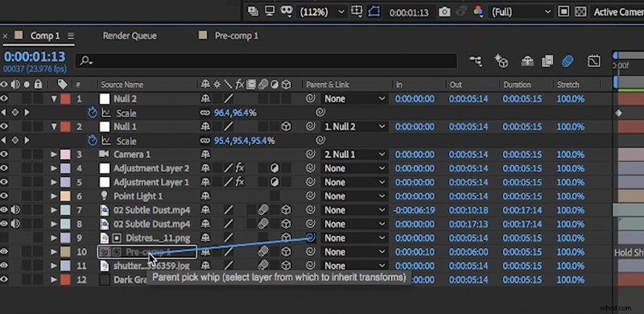Hide the Camera 1 layer
Screen dimensions: 644x314
click(x=4, y=154)
